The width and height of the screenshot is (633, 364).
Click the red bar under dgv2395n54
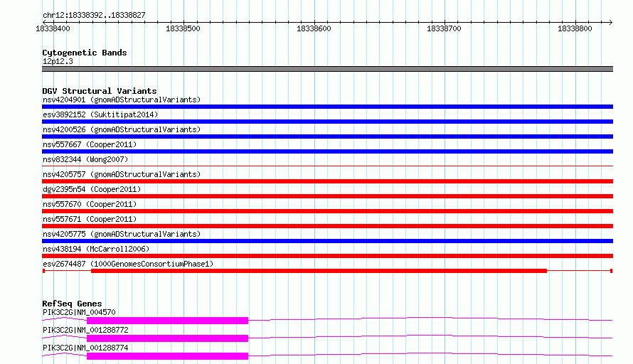pyautogui.click(x=327, y=196)
